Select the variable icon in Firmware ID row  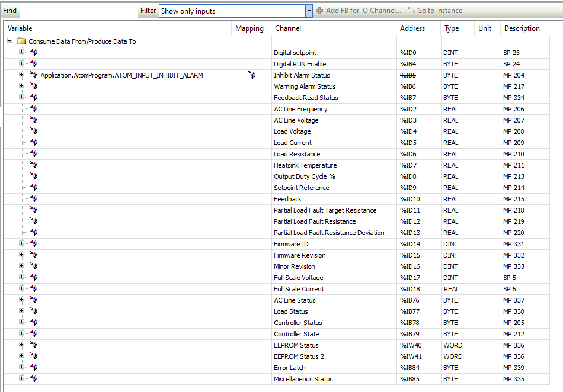(x=34, y=244)
